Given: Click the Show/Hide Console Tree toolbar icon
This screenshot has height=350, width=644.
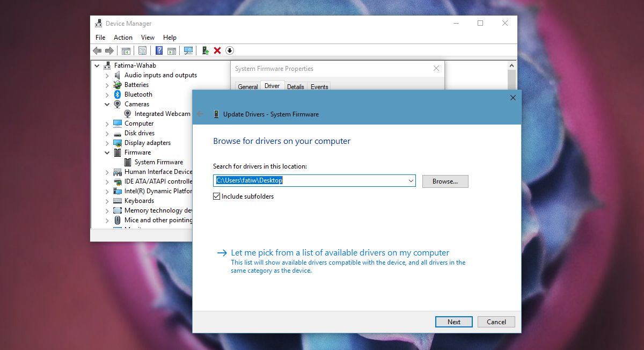Looking at the screenshot, I should click(x=126, y=50).
